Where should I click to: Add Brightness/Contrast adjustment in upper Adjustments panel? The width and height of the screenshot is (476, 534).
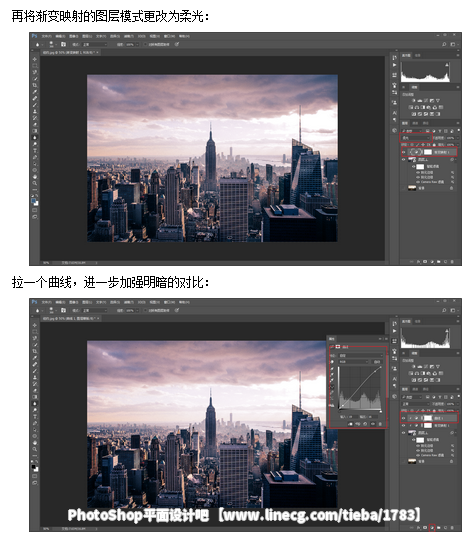pyautogui.click(x=414, y=101)
